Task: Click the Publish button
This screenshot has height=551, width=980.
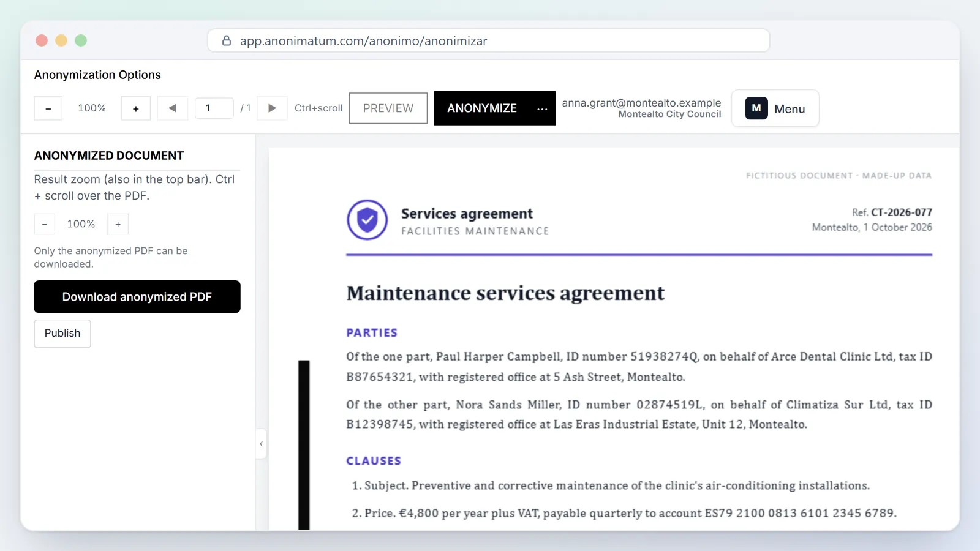Action: coord(62,334)
